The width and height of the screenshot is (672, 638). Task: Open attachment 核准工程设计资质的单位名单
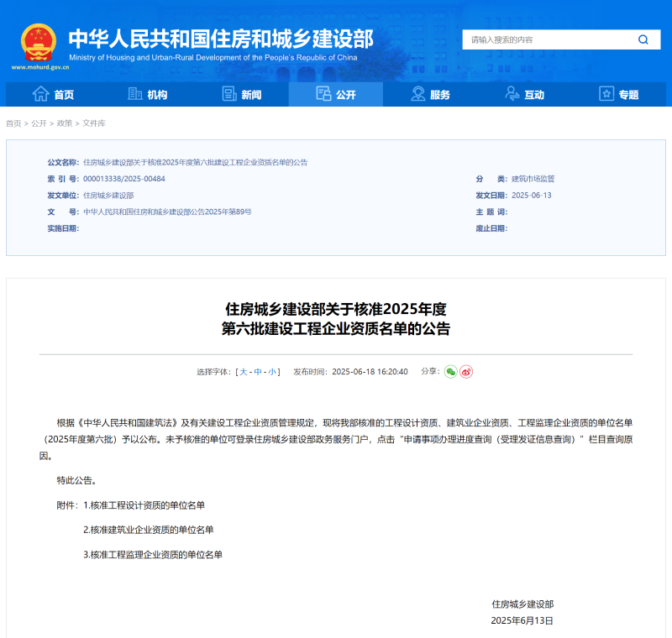(148, 505)
